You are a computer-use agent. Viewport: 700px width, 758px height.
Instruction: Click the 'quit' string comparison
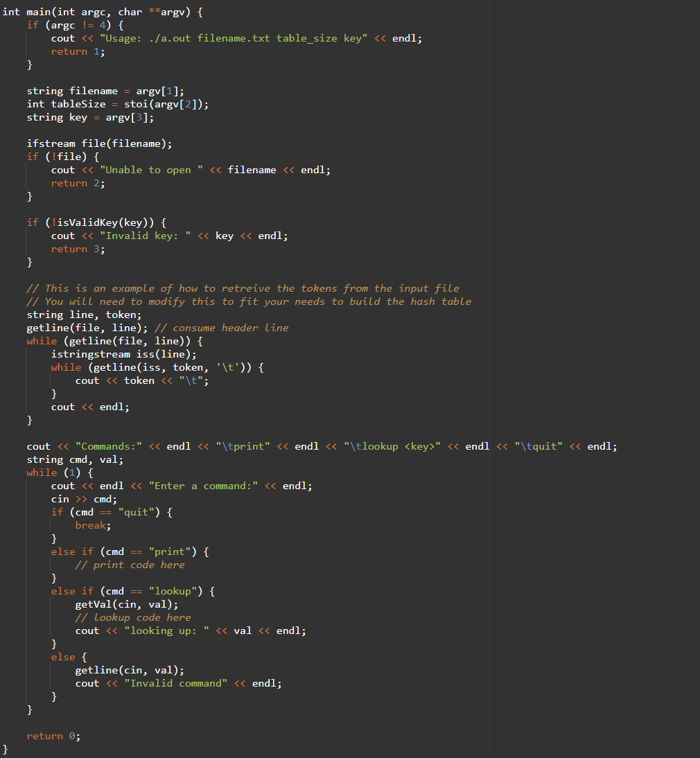click(137, 511)
